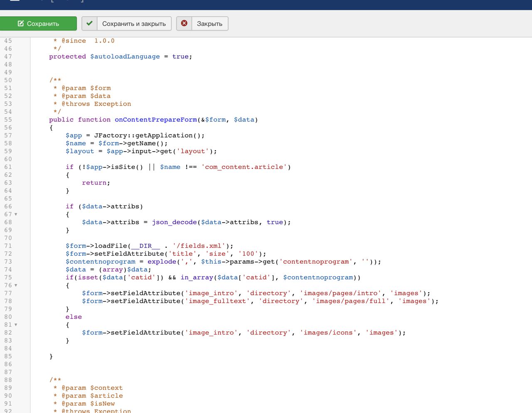Collapse the code fold arrow at line 67
Image resolution: width=532 pixels, height=413 pixels.
pyautogui.click(x=16, y=214)
